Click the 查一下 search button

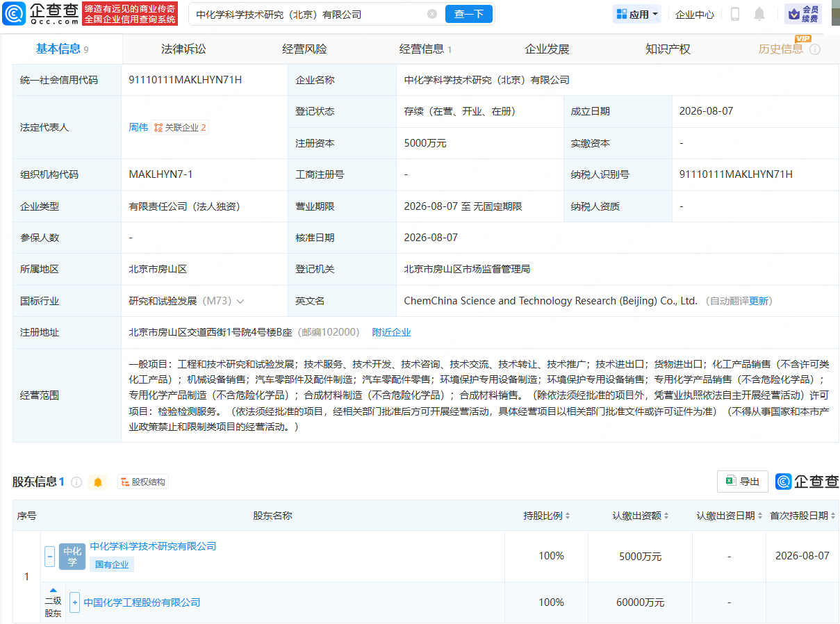click(469, 14)
